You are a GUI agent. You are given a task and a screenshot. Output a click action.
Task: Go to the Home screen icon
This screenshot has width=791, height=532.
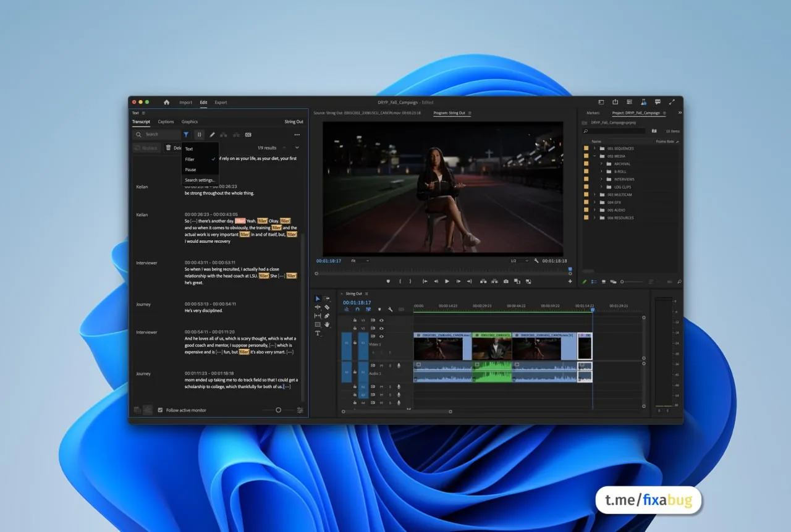(166, 102)
